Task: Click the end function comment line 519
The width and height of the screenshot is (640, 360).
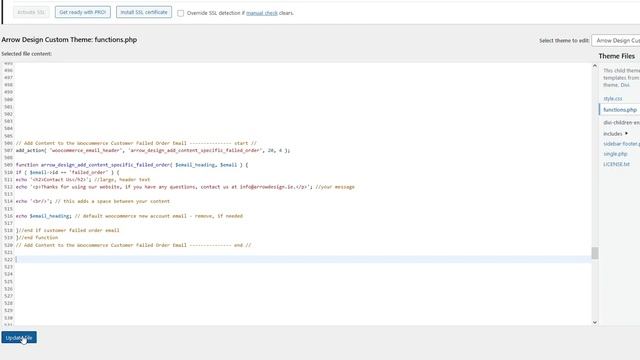Action: [37, 238]
